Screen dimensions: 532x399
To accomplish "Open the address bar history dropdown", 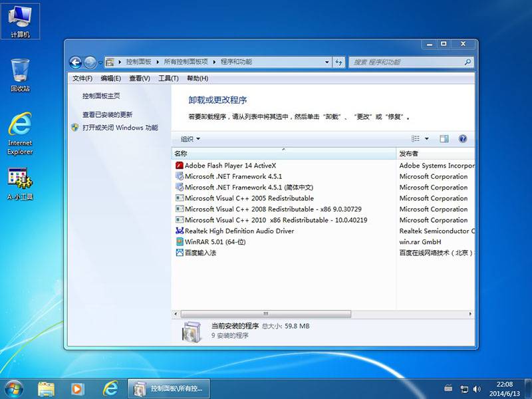I will (327, 62).
